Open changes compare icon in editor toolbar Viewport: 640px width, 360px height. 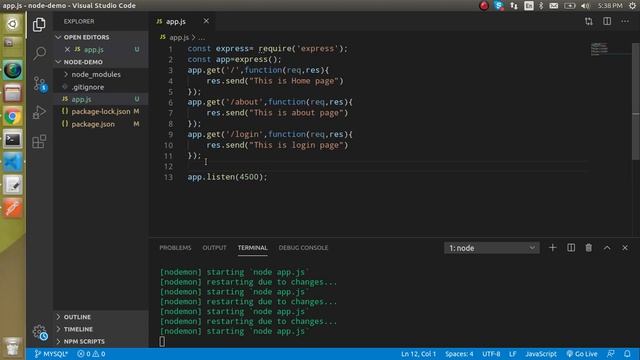click(x=589, y=21)
